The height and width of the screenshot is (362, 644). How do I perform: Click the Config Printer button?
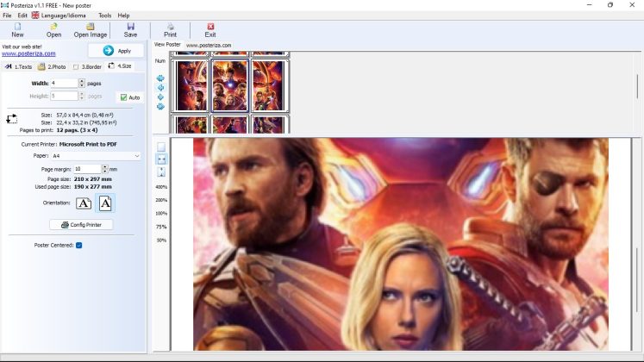tap(81, 224)
